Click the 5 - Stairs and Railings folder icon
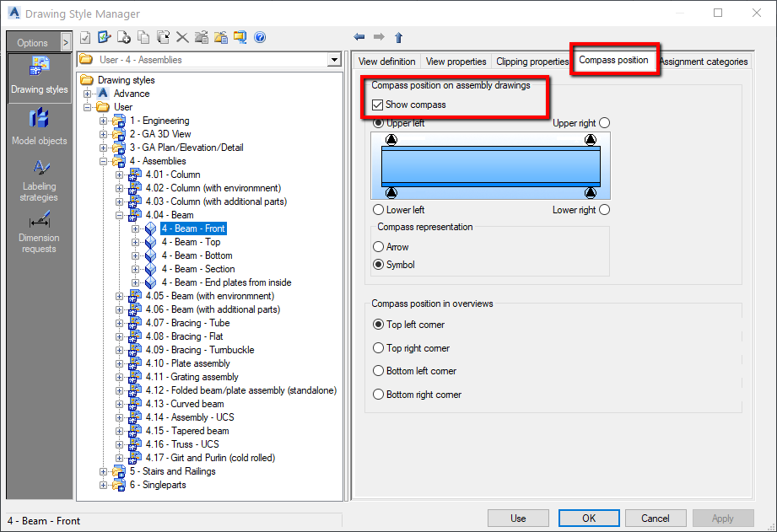The height and width of the screenshot is (532, 777). tap(119, 471)
